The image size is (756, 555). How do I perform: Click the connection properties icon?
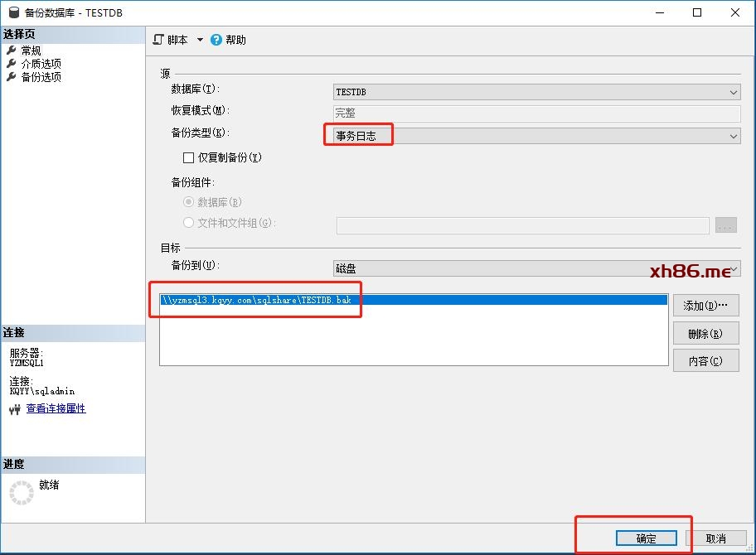tap(14, 409)
